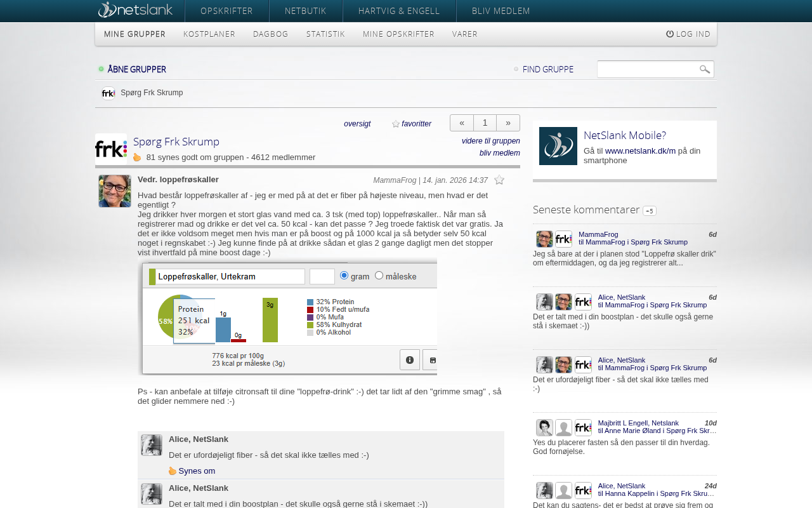Image resolution: width=812 pixels, height=508 pixels.
Task: Select the Åbne grupper option
Action: (x=136, y=69)
